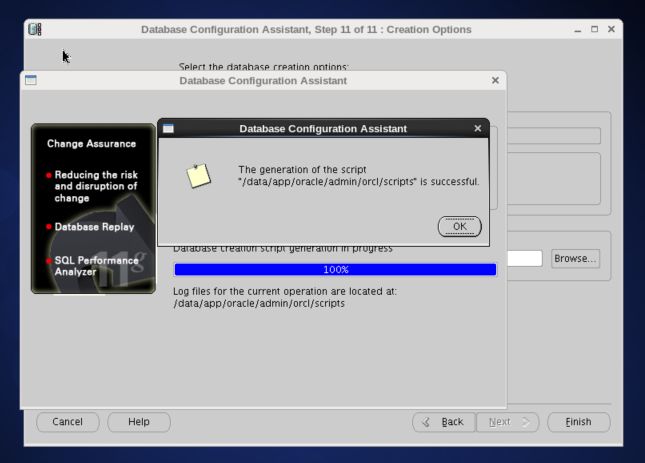Click the Change Assurance banner heading
The height and width of the screenshot is (463, 645).
[92, 144]
